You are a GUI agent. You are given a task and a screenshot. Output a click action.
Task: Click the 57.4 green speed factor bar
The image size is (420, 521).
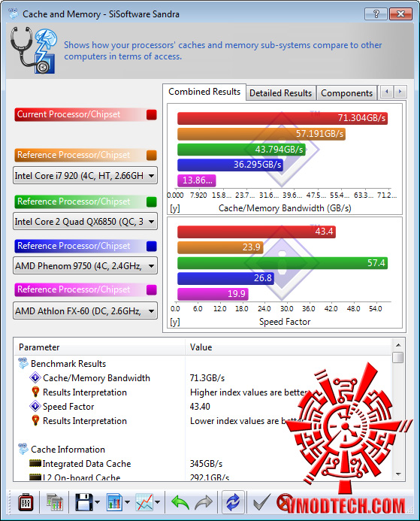point(283,263)
